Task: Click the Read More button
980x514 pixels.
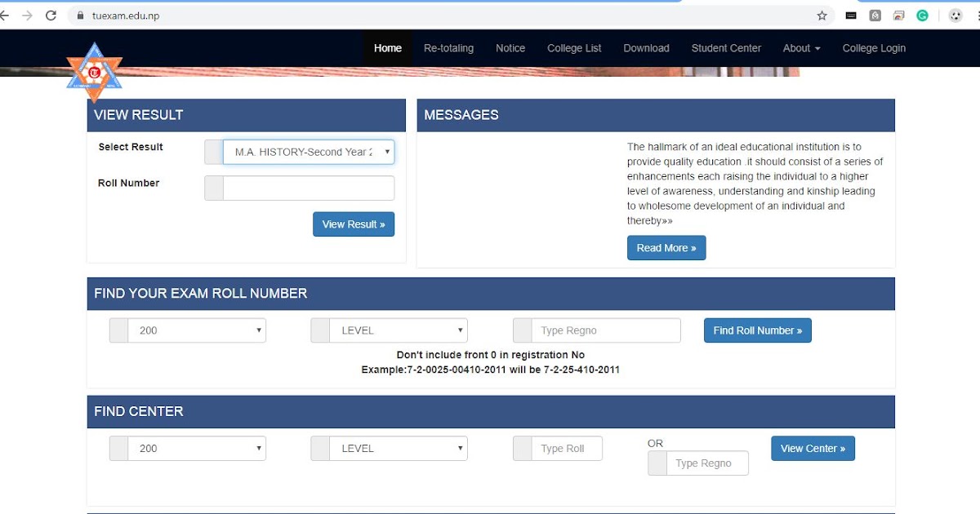Action: pyautogui.click(x=666, y=248)
